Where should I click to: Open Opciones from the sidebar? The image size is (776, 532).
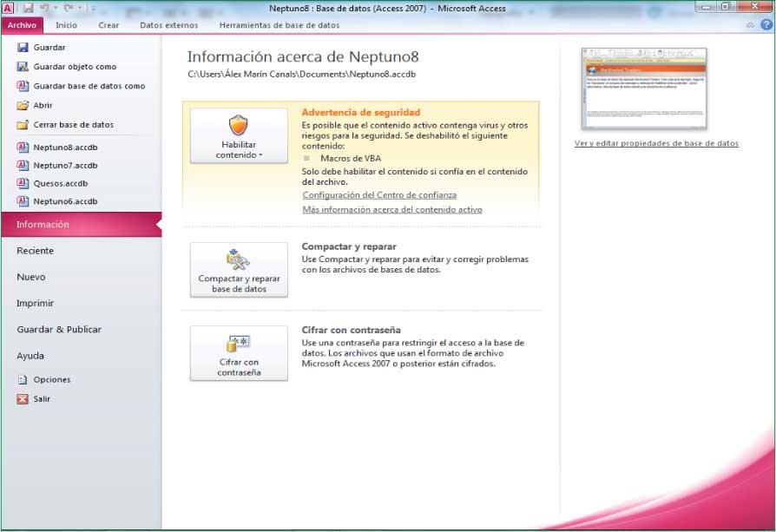click(51, 379)
